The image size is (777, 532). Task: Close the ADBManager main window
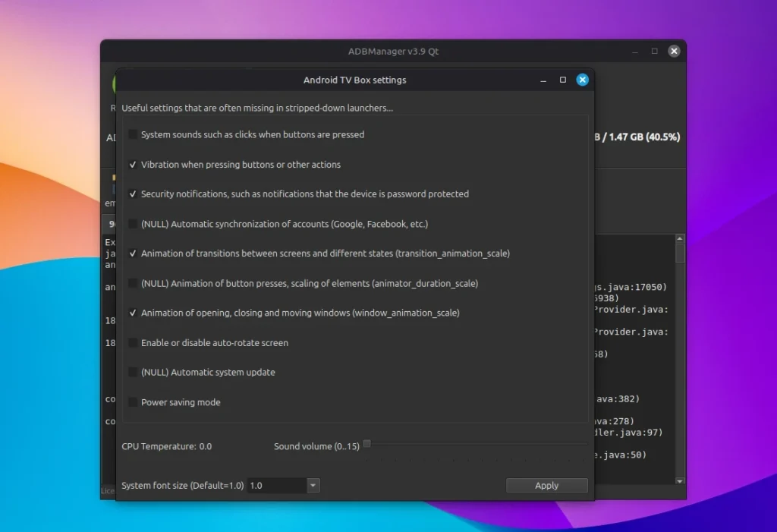pyautogui.click(x=674, y=52)
